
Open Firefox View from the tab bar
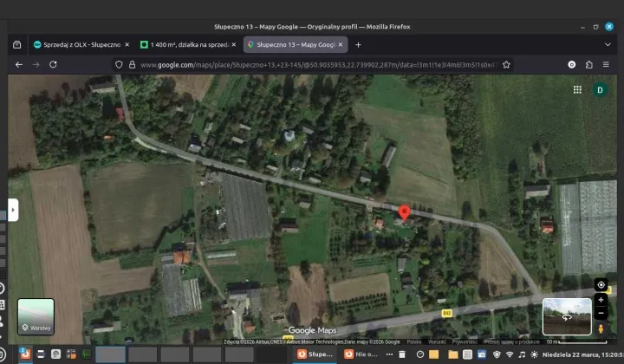point(16,44)
